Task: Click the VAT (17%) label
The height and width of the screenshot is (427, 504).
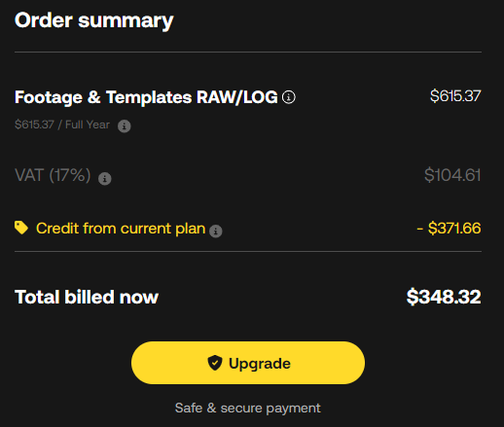Action: (x=53, y=175)
